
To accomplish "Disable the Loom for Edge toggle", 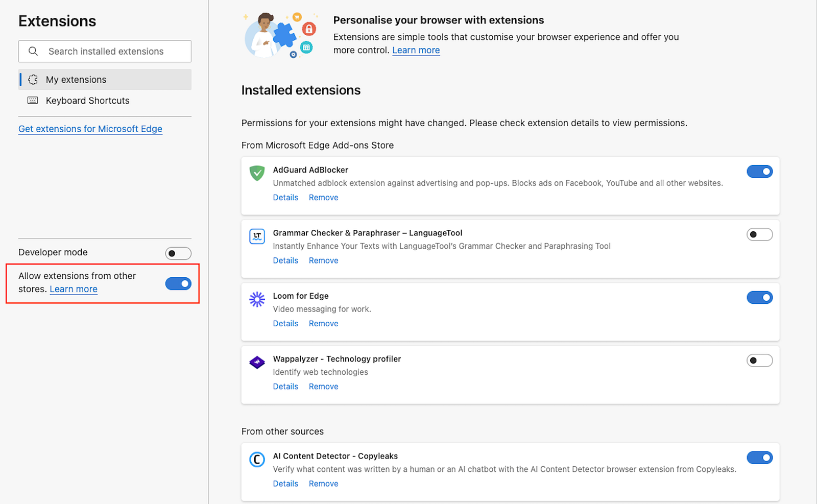I will (x=759, y=297).
